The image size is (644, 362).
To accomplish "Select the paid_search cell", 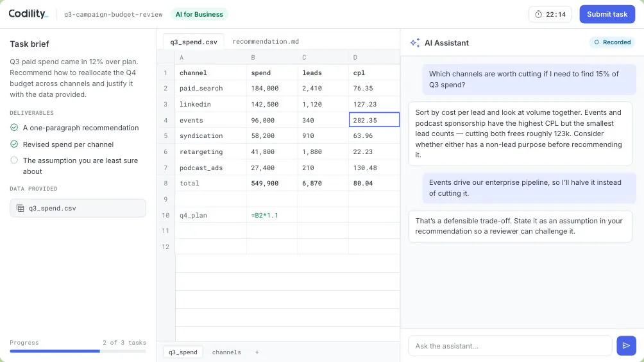I will (x=211, y=89).
